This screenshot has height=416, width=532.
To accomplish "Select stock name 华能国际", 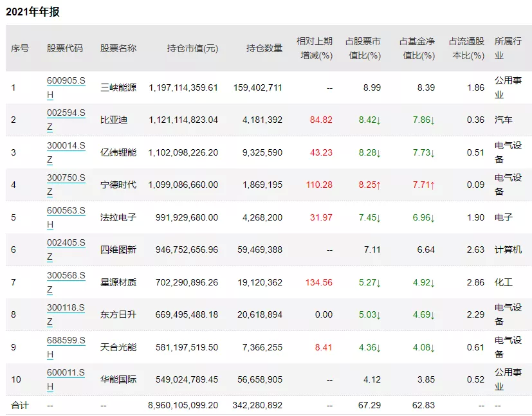I will [118, 379].
